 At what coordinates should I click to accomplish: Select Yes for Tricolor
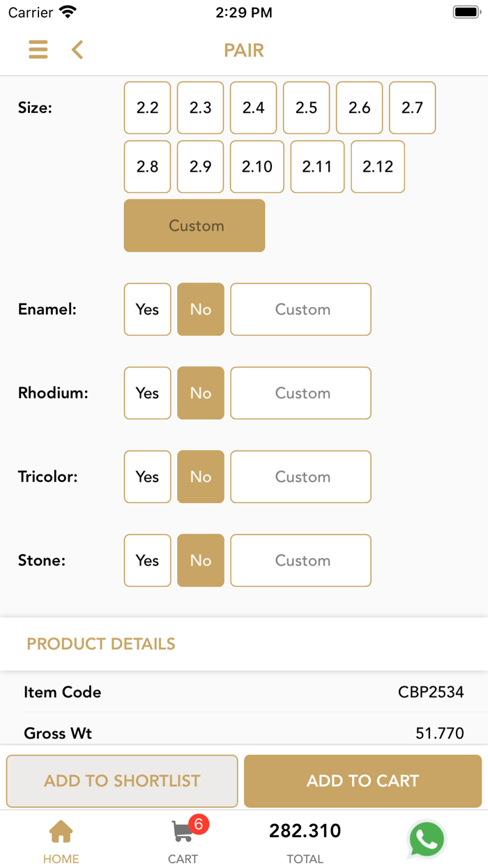click(x=147, y=477)
